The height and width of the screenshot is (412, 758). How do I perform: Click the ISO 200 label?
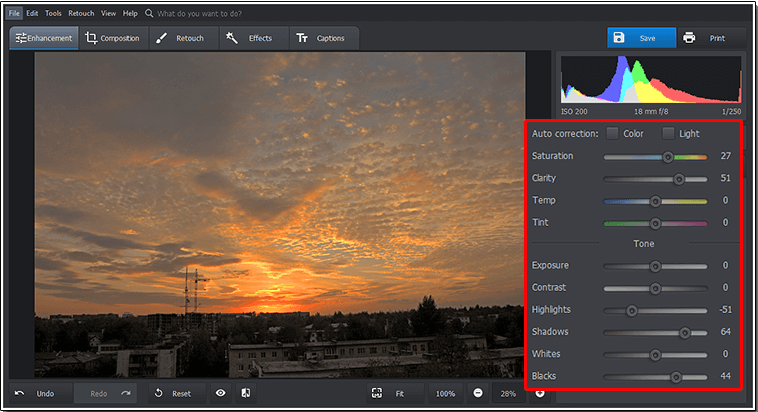coord(574,112)
